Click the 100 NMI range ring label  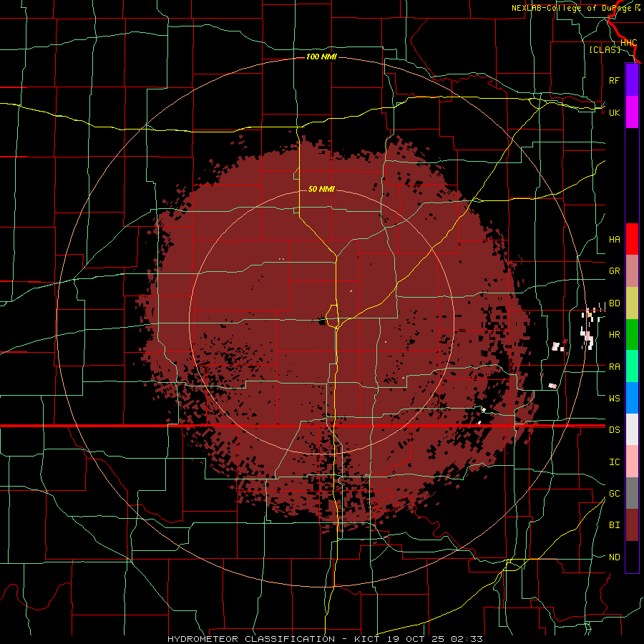(x=321, y=57)
